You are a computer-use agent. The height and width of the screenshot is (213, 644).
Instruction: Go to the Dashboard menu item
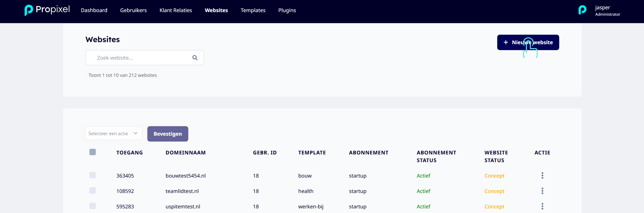click(94, 10)
